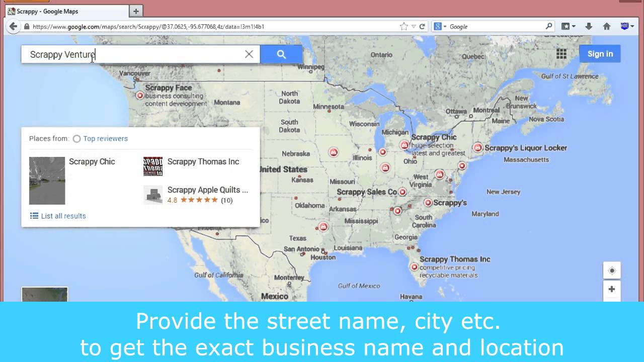Click the Scrappy's map pin near Carolina
This screenshot has height=362, width=644.
tap(428, 203)
